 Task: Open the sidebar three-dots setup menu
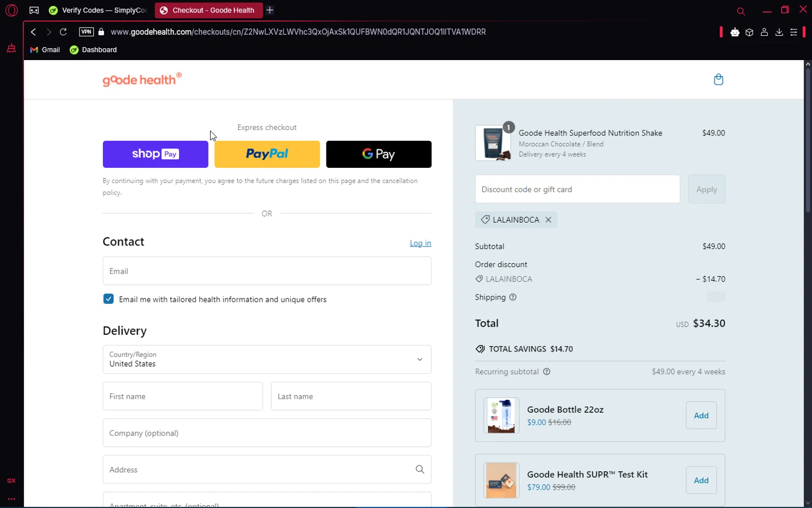(11, 499)
